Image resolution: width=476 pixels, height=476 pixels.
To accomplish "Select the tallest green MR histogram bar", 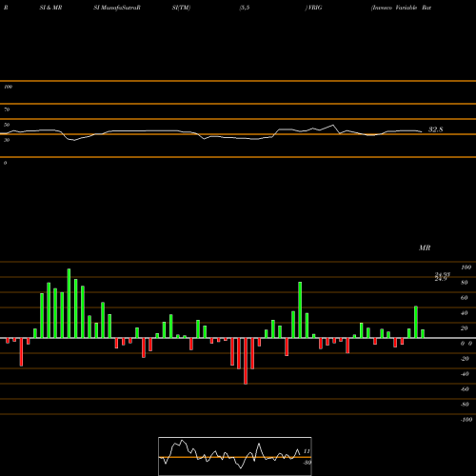I will (69, 304).
